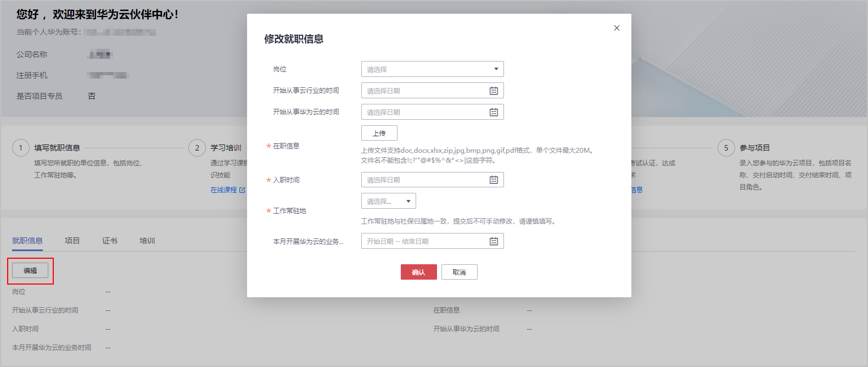Open calendar icon for 开始从事华为云的时间
This screenshot has height=367, width=868.
(494, 112)
